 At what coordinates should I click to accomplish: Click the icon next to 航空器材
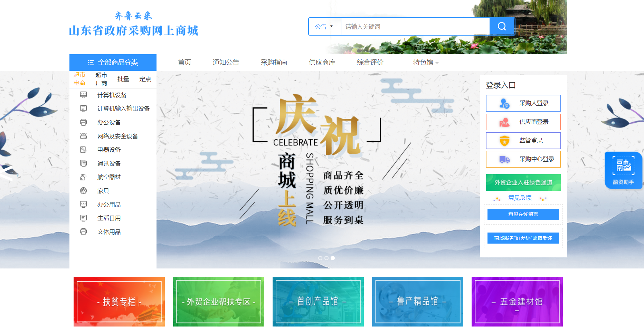(x=83, y=177)
